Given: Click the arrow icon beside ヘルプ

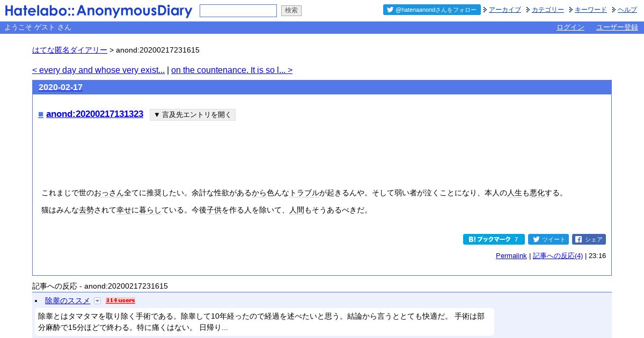Looking at the screenshot, I should point(614,10).
